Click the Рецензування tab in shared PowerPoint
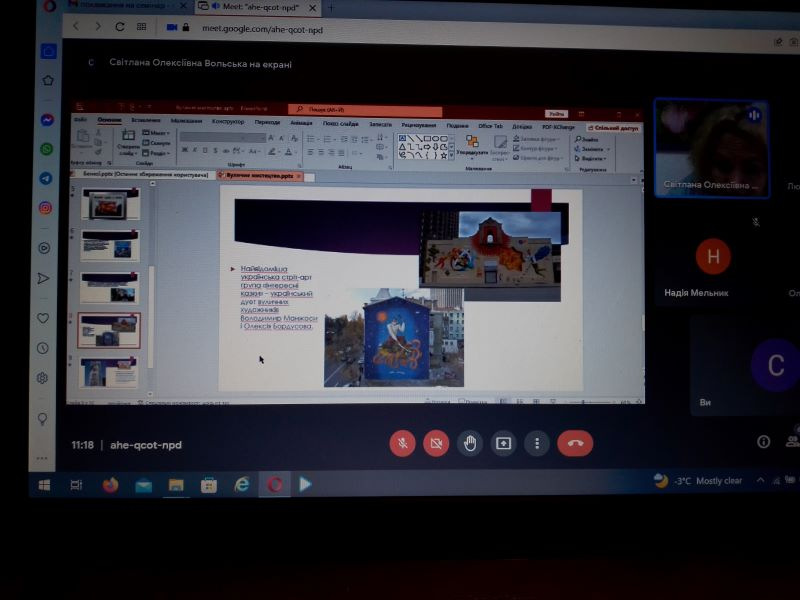The image size is (800, 600). (418, 124)
